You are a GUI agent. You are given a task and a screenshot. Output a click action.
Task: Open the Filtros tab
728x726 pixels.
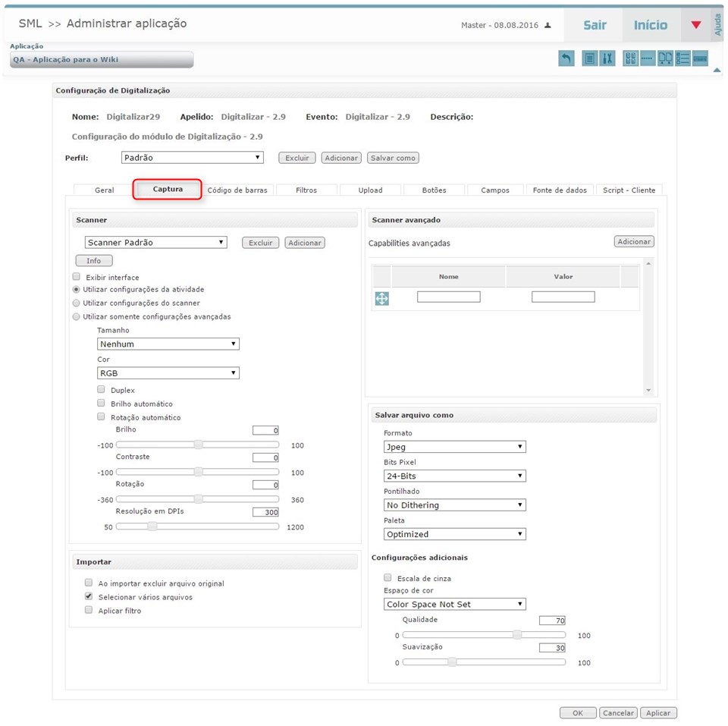click(x=306, y=190)
